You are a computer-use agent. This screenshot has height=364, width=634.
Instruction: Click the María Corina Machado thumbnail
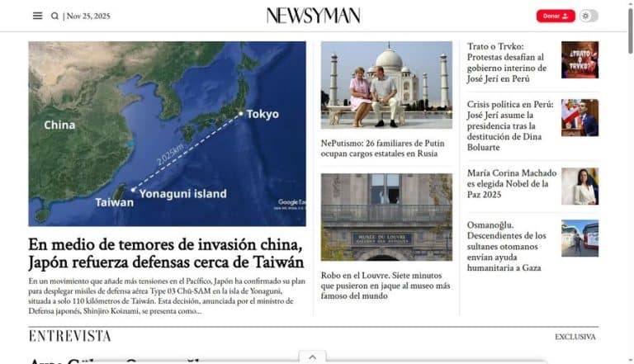pyautogui.click(x=580, y=187)
